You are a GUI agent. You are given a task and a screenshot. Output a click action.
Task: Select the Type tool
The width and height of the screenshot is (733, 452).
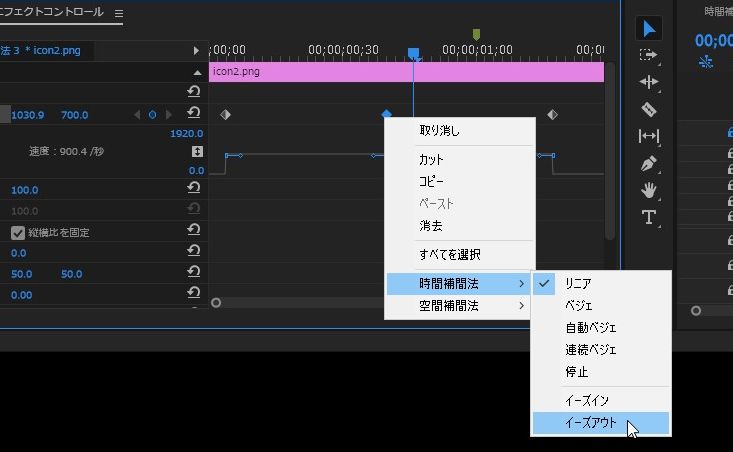648,217
